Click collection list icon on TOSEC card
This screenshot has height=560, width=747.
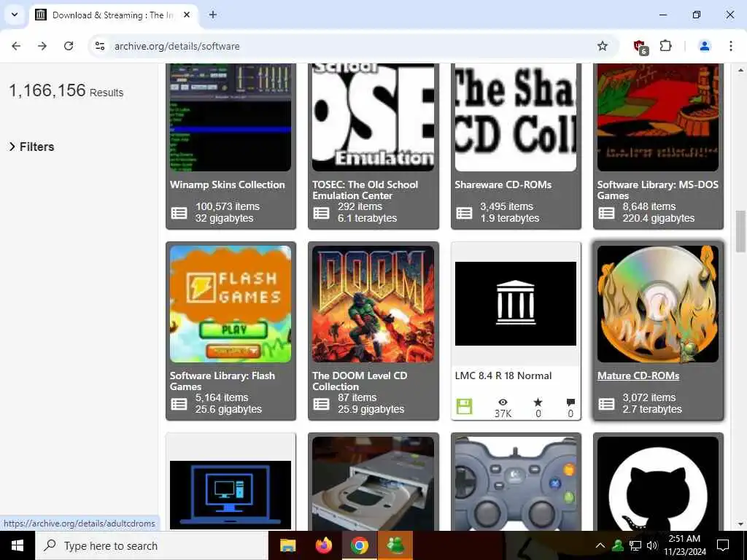click(321, 213)
